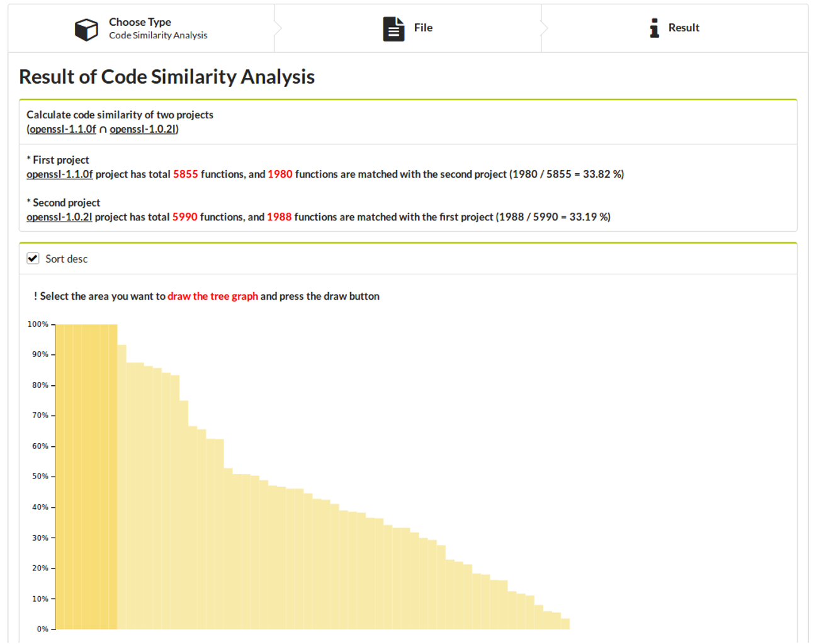Uncheck the Sort desc checkbox

pos(33,259)
